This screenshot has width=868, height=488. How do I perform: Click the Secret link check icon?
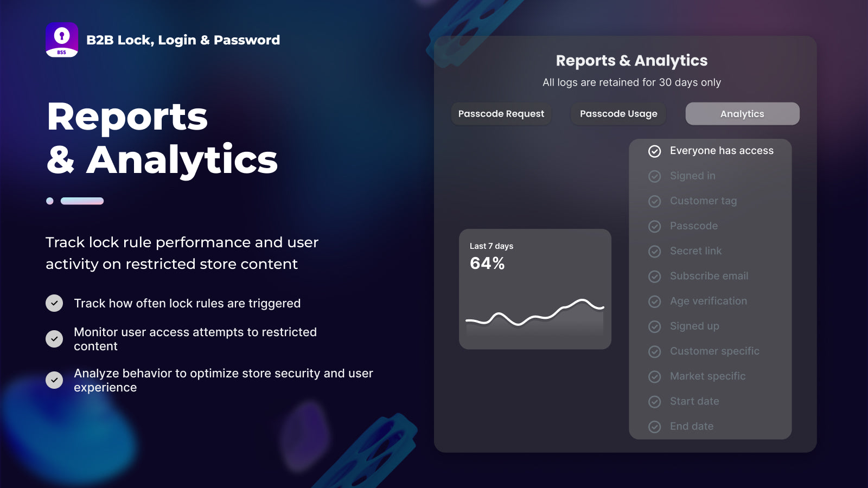[655, 252]
